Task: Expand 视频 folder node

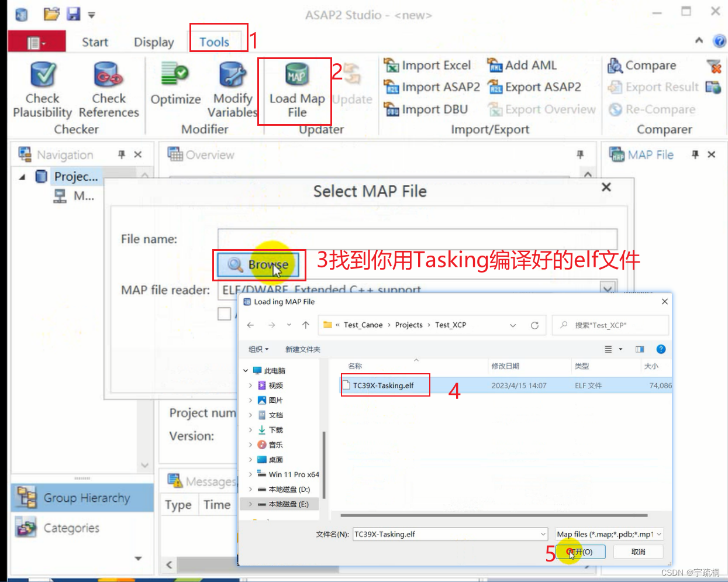Action: tap(250, 385)
